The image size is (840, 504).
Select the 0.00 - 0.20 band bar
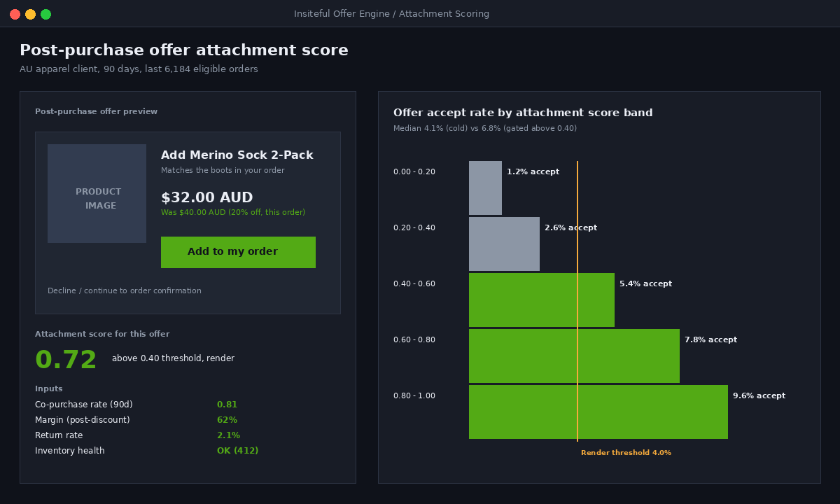(x=485, y=188)
